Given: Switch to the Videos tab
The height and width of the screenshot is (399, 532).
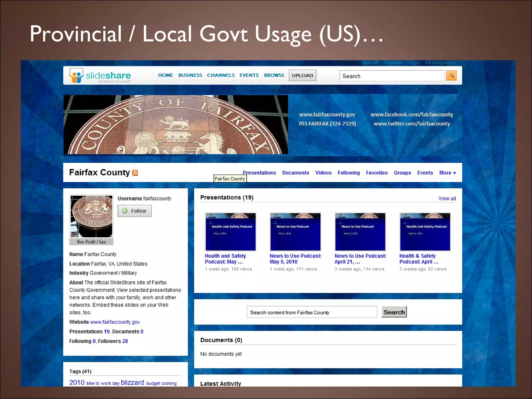Looking at the screenshot, I should click(x=323, y=173).
